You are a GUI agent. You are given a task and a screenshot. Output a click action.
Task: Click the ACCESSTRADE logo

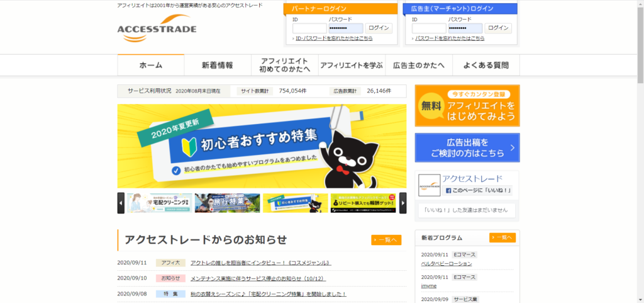coord(157,29)
